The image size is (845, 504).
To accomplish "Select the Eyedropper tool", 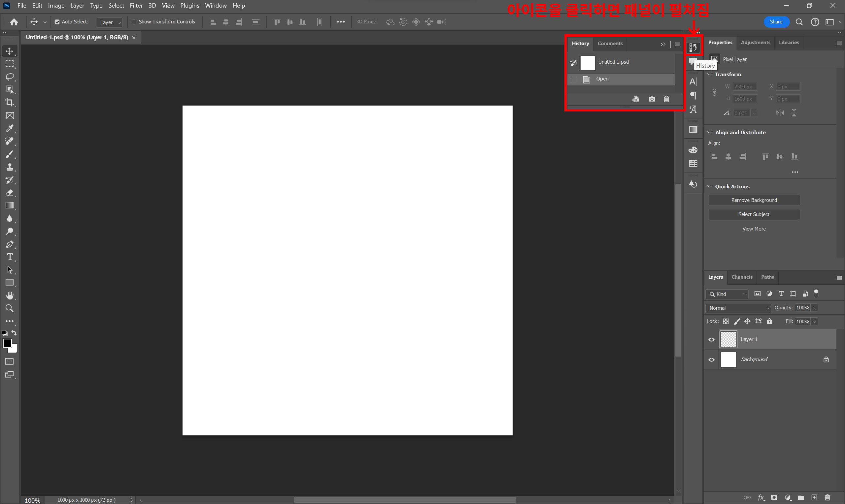I will pyautogui.click(x=10, y=128).
